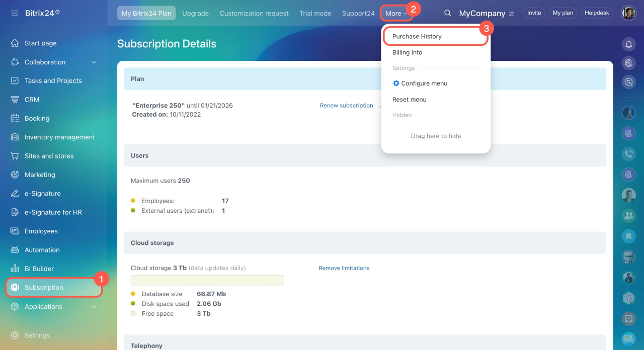
Task: Click the CRM sidebar icon
Action: [15, 100]
